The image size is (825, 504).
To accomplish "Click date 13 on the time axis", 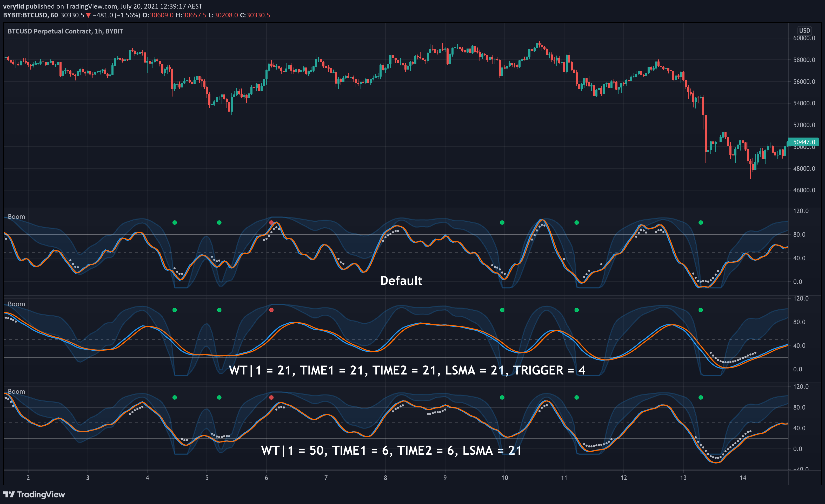I will point(683,478).
